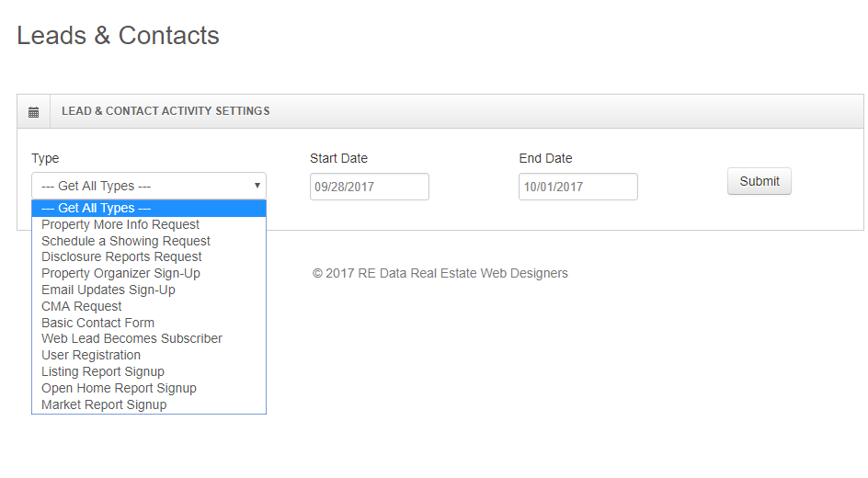Select Web Lead Becomes Subscriber option
The height and width of the screenshot is (478, 868).
coord(149,338)
